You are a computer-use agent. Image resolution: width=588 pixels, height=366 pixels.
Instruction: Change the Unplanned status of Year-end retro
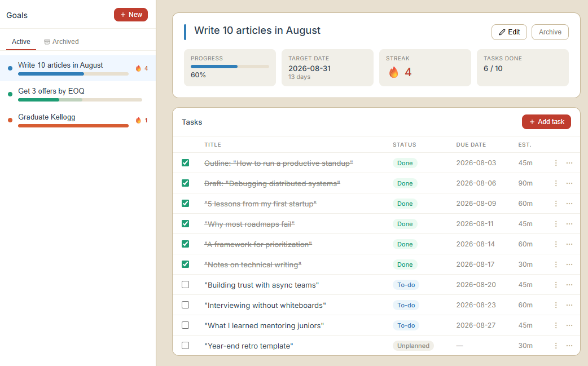pos(413,345)
